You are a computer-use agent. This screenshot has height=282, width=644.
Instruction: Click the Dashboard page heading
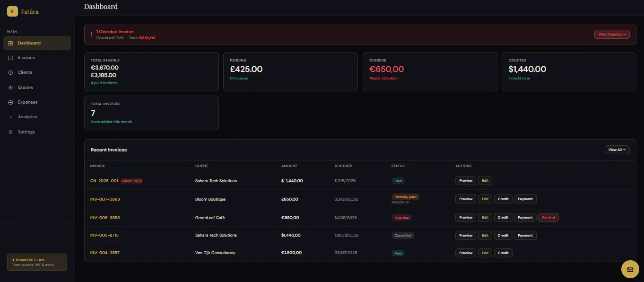point(101,7)
